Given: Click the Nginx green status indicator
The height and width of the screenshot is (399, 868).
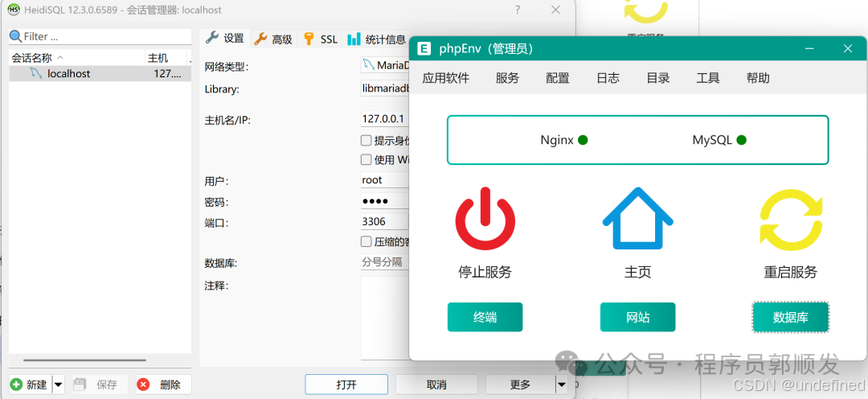Looking at the screenshot, I should (583, 140).
